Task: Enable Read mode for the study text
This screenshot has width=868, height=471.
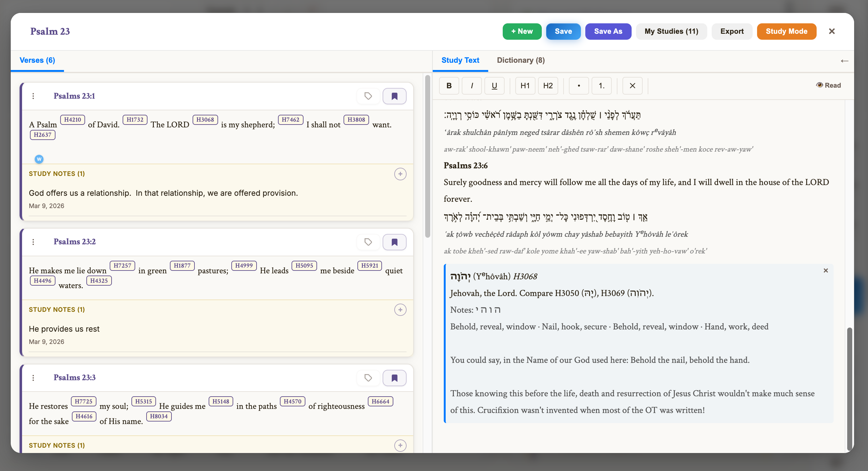Action: coord(829,85)
